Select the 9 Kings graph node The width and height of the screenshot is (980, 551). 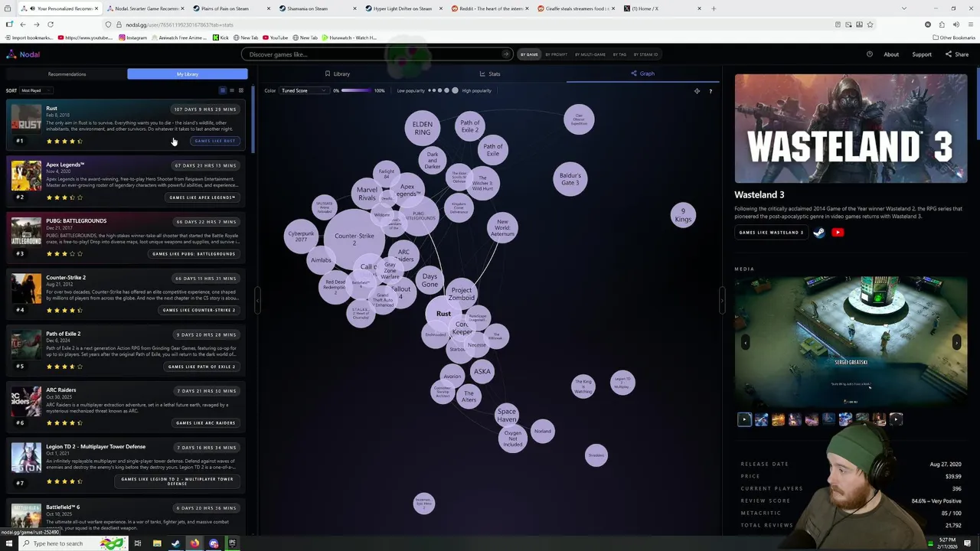(x=683, y=216)
